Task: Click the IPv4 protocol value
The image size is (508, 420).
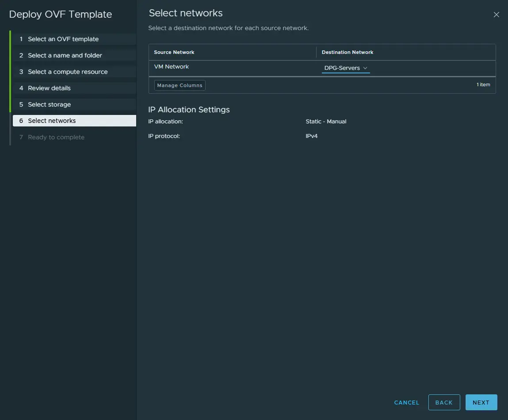Action: tap(311, 136)
